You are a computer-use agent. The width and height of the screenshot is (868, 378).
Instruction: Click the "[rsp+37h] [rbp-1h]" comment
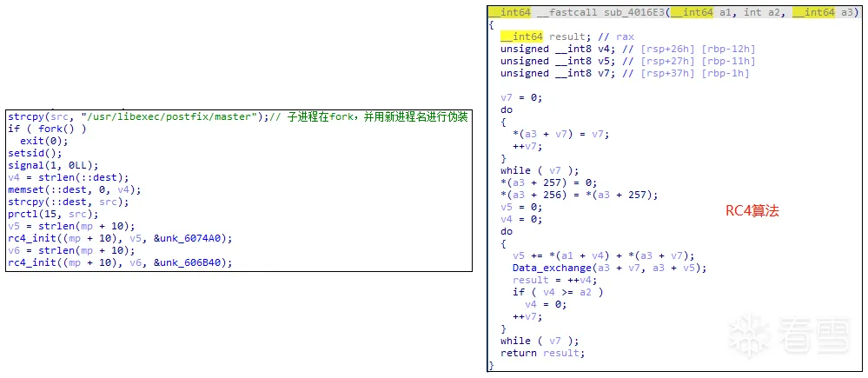coord(687,73)
